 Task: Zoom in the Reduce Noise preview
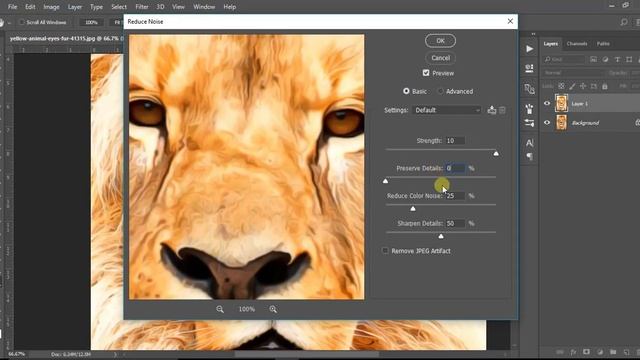(273, 309)
